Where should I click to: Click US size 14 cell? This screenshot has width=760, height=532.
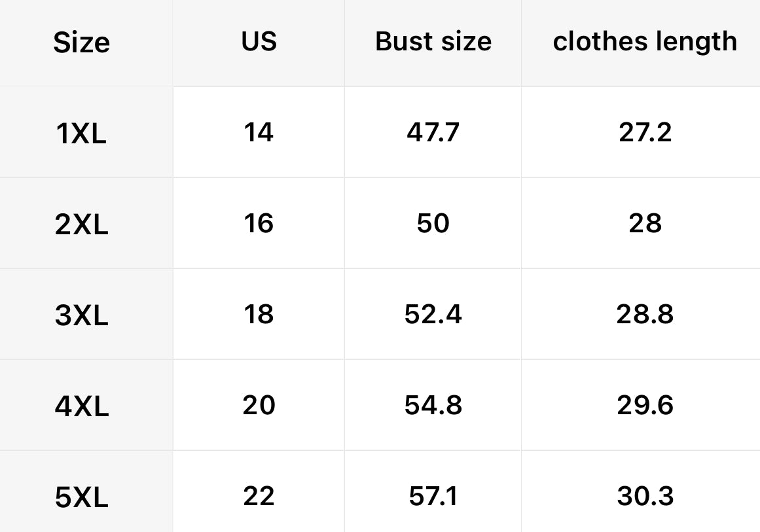[x=259, y=133]
